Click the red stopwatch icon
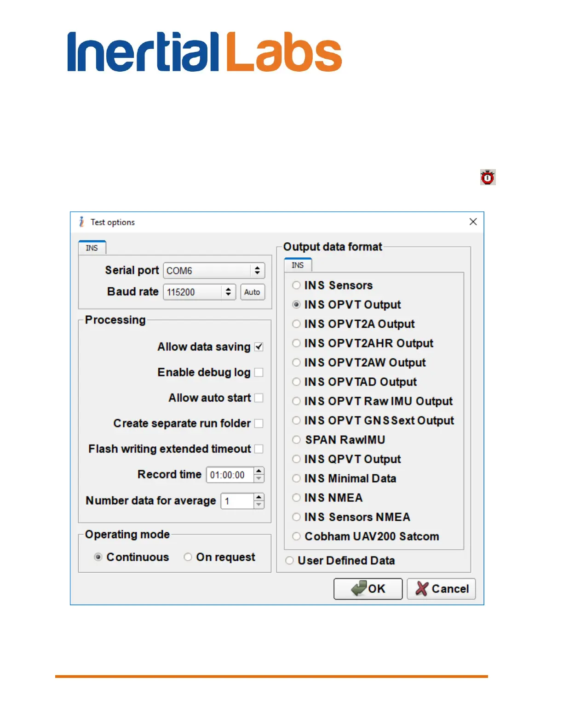Screen dimensions: 563x728 [x=488, y=177]
